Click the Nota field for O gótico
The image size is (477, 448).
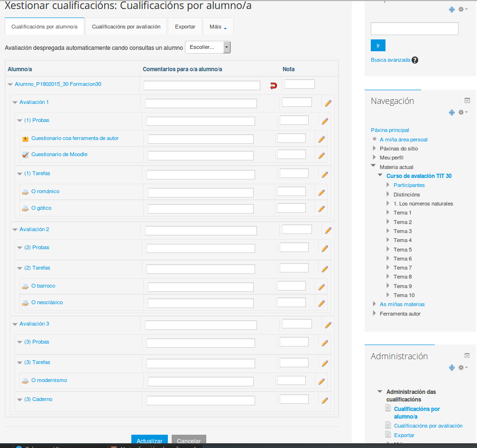point(291,208)
